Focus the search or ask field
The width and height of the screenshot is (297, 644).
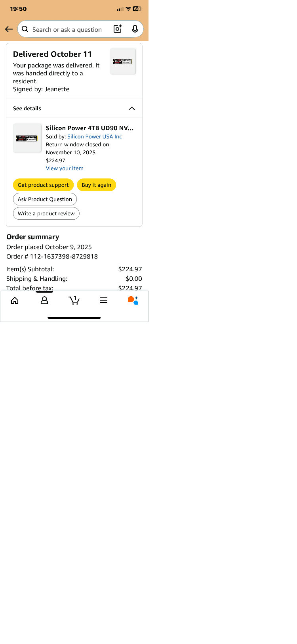click(x=67, y=29)
